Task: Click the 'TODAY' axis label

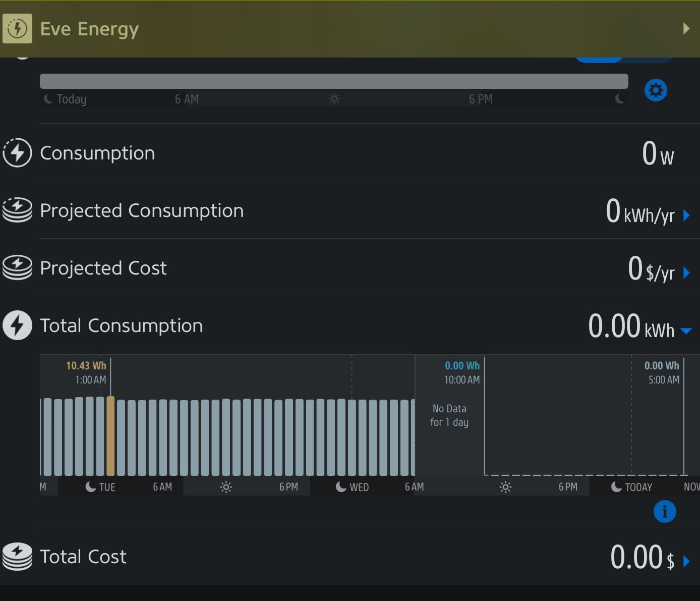Action: point(638,487)
